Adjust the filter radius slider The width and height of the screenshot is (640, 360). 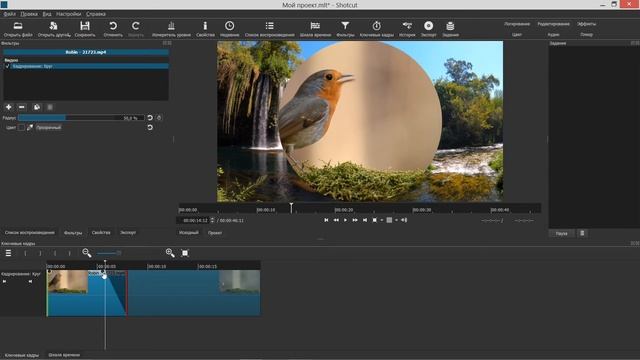click(81, 118)
